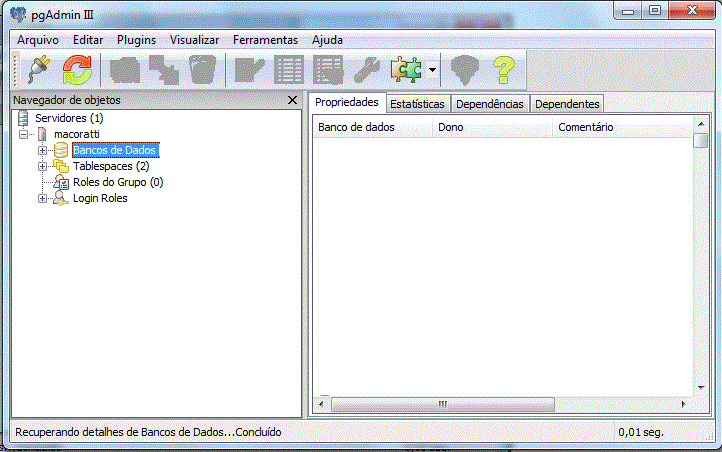Click the greyed-out filtered data view icon
The height and width of the screenshot is (452, 722).
point(328,70)
